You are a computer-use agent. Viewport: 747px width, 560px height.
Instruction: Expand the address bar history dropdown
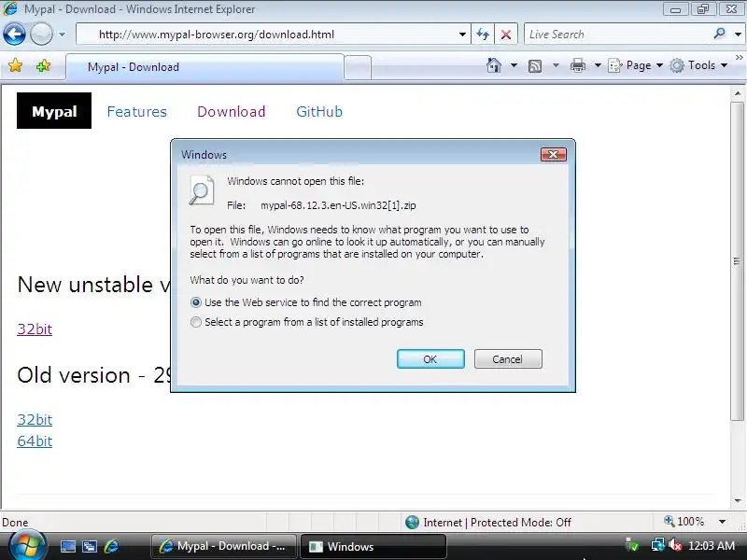462,35
